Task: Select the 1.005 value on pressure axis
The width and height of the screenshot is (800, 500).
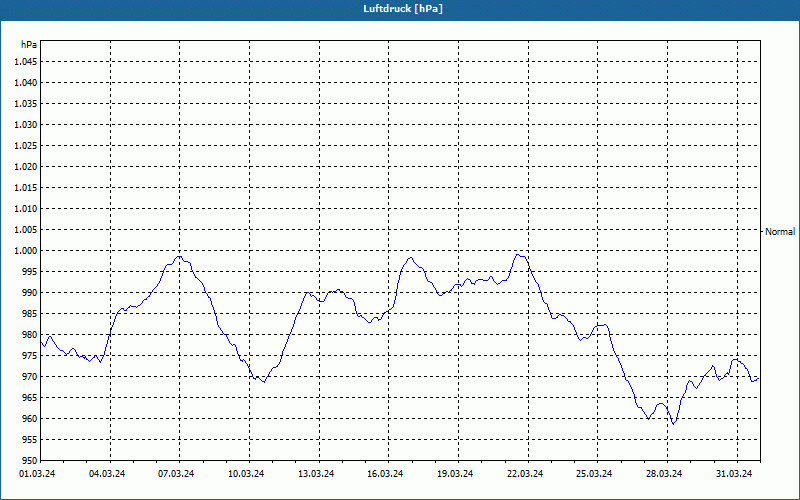Action: (x=25, y=230)
